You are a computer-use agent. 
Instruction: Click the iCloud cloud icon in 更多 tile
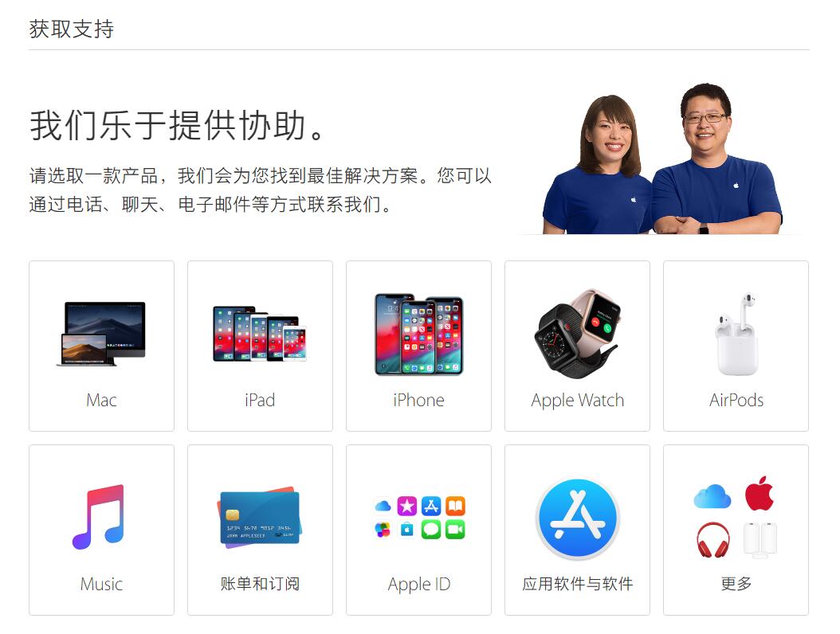click(x=712, y=496)
